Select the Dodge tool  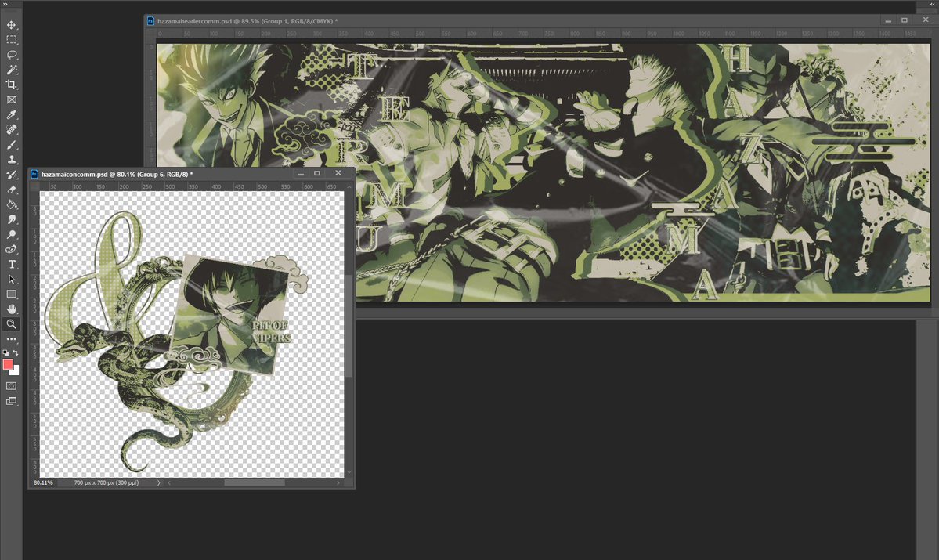[12, 235]
